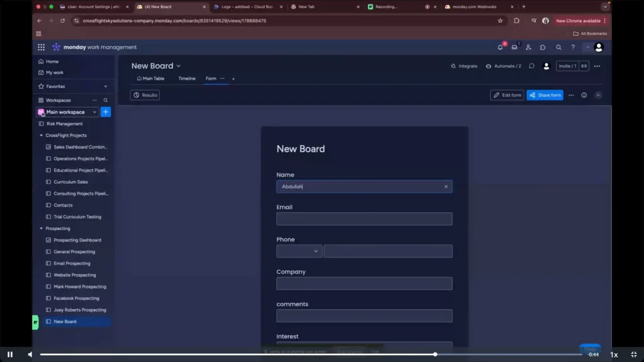Collapse the Prospecting folder

[x=42, y=229]
